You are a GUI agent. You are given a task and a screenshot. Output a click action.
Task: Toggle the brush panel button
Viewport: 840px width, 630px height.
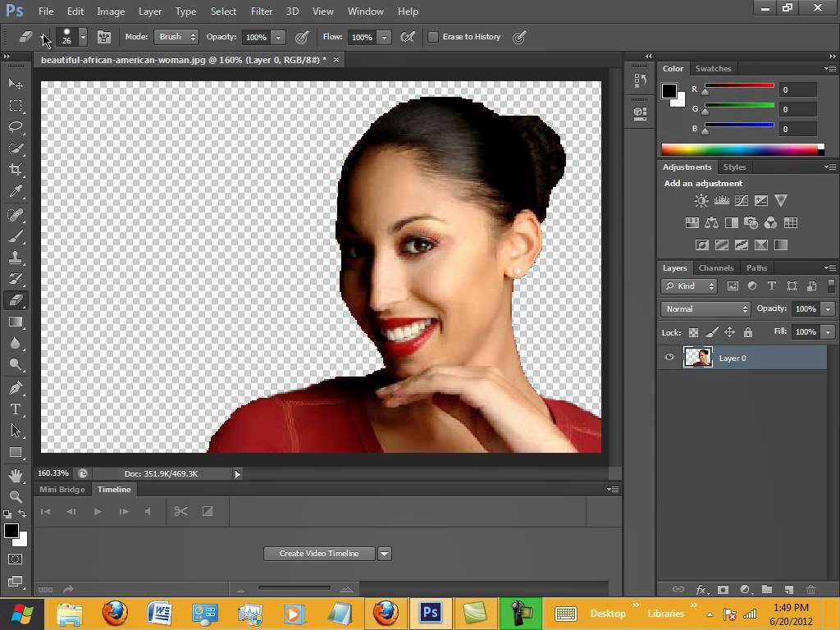coord(104,37)
